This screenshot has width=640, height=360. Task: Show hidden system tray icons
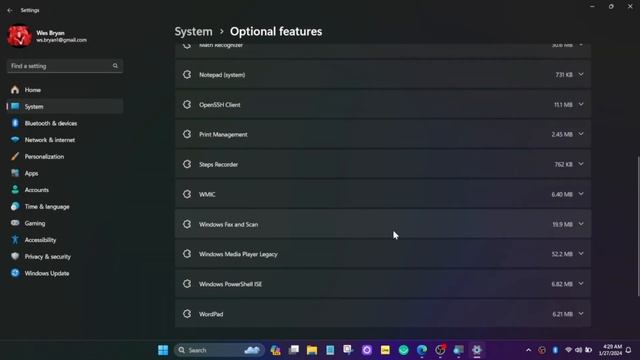pyautogui.click(x=529, y=350)
